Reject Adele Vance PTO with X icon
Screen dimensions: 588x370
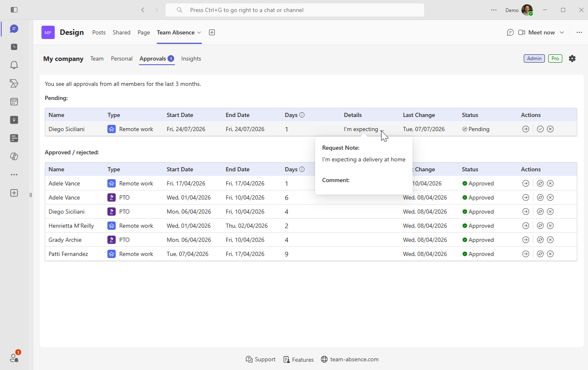click(x=550, y=197)
